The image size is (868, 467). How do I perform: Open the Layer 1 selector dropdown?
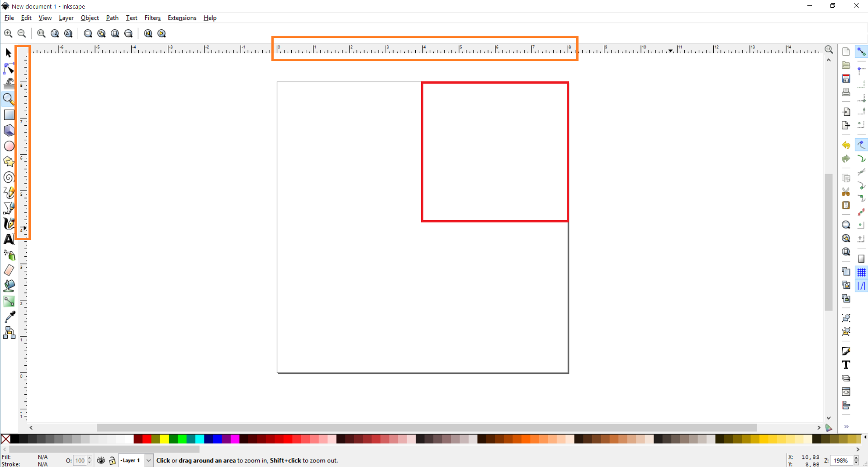[x=149, y=460]
